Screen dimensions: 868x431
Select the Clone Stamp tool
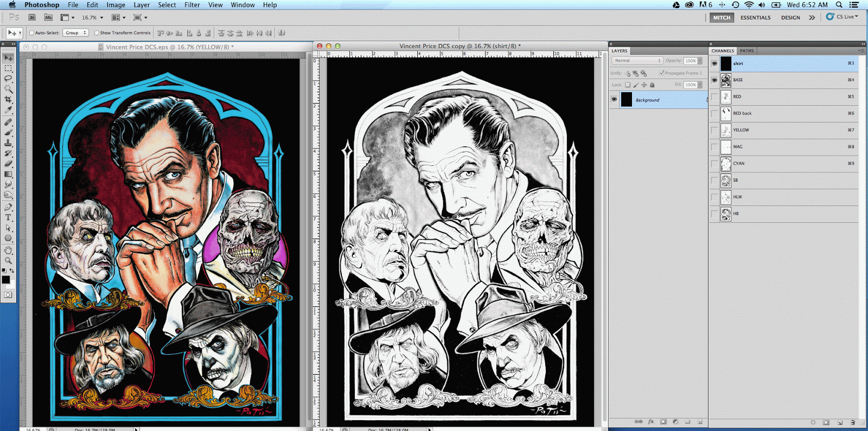click(x=8, y=143)
